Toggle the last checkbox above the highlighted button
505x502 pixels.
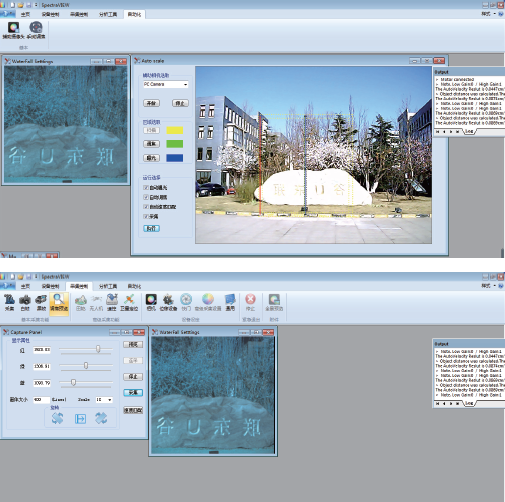pos(146,217)
